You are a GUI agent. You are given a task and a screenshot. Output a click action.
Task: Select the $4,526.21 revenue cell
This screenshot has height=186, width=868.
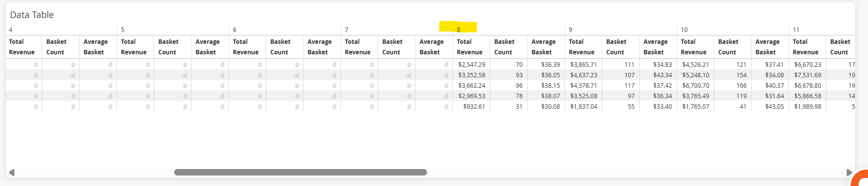pos(695,64)
